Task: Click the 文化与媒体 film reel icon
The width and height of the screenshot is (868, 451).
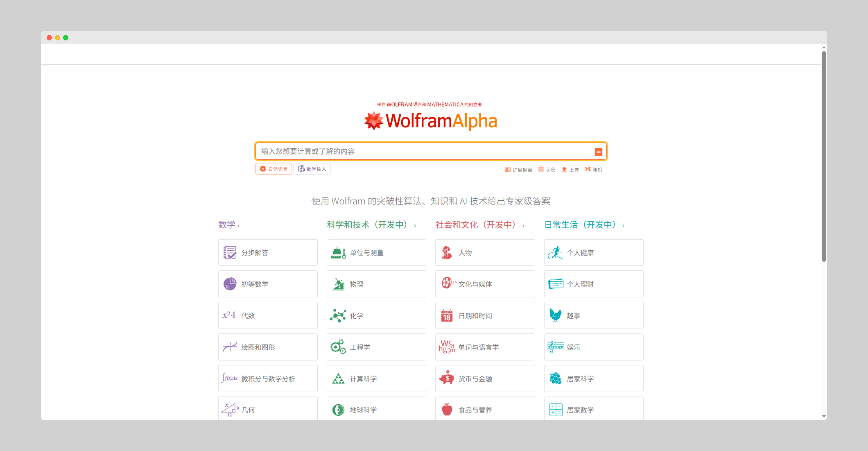Action: pos(448,283)
